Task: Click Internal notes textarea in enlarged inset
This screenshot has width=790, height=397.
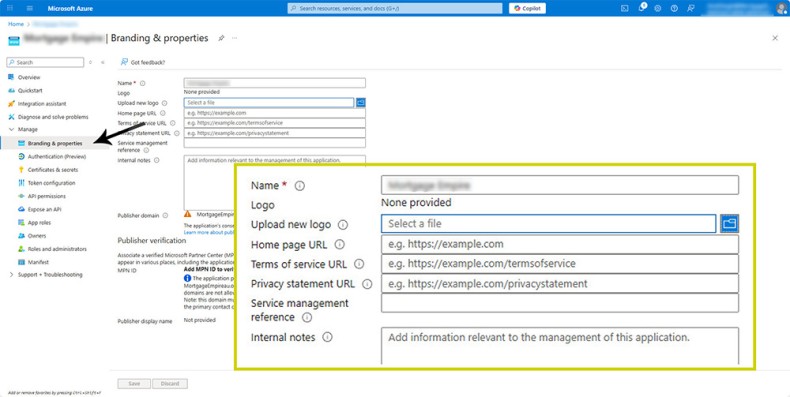Action: [x=560, y=346]
